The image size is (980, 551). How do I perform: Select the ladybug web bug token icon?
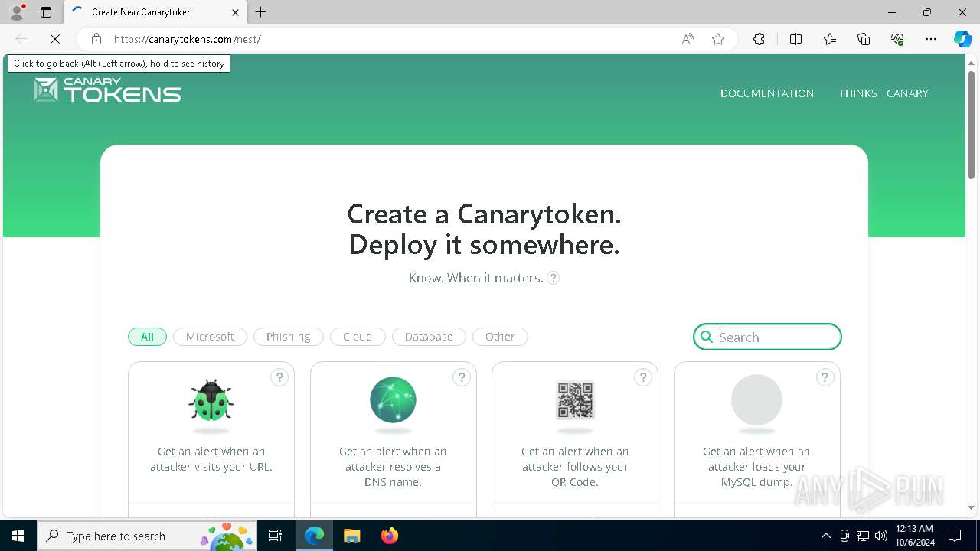(x=211, y=399)
